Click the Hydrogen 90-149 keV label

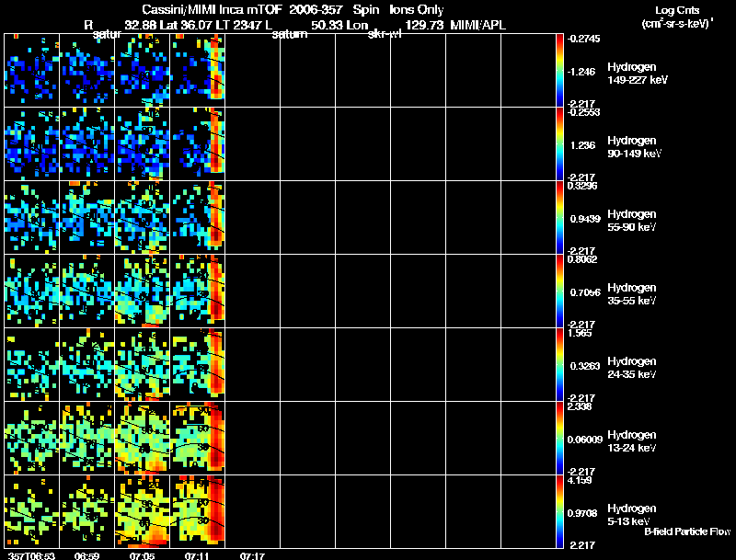pos(634,147)
